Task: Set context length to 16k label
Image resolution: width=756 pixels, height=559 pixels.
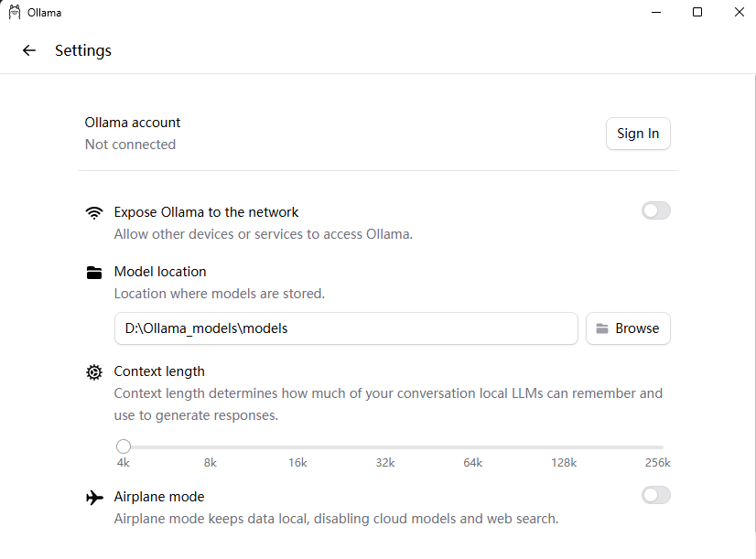Action: 297,463
